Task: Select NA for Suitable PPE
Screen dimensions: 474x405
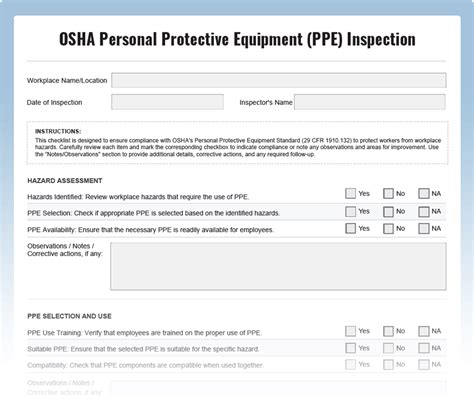Action: tap(424, 348)
